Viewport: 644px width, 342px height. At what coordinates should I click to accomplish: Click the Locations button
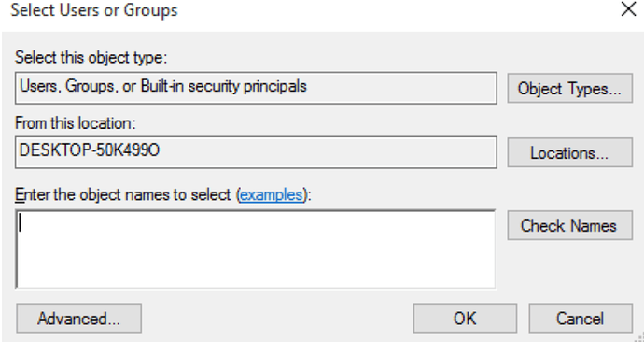[569, 152]
